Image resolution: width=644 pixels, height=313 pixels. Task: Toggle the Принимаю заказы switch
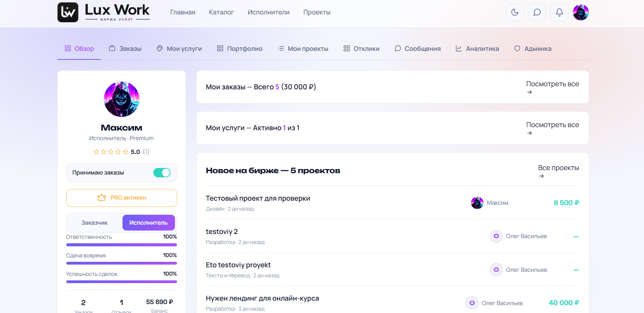click(162, 172)
